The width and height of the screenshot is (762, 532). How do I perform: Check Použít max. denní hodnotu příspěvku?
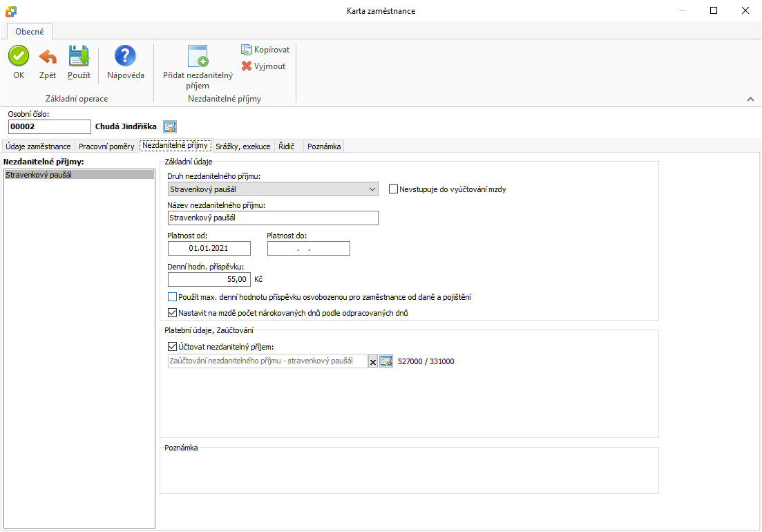pyautogui.click(x=173, y=297)
